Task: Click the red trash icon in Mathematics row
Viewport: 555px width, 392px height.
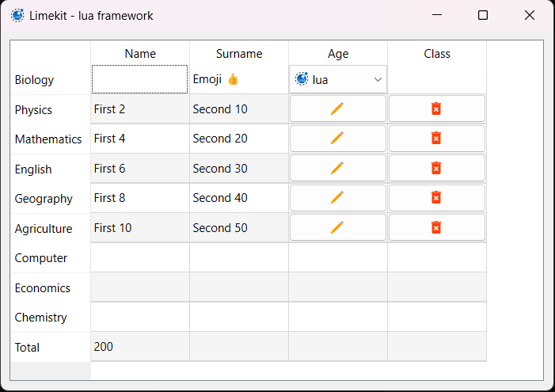Action: point(436,139)
